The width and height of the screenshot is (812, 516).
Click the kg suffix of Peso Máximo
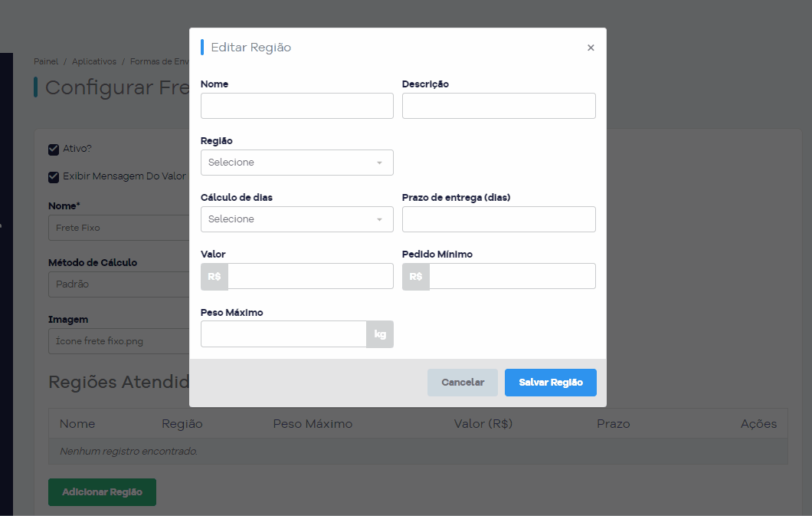(380, 334)
